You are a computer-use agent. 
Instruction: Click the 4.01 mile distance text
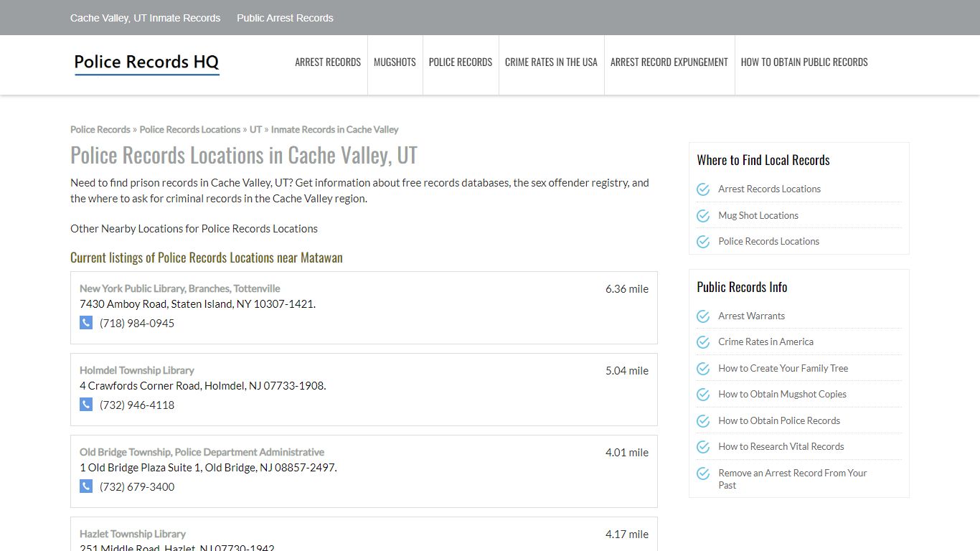pos(626,453)
